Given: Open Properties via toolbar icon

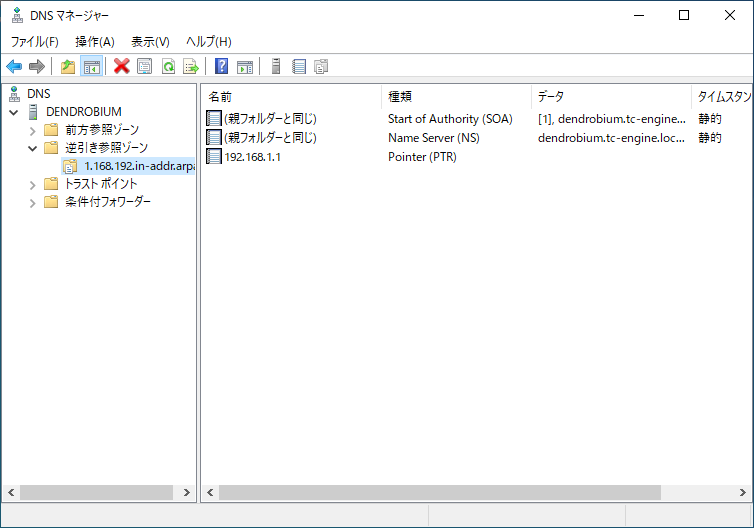Looking at the screenshot, I should point(145,66).
